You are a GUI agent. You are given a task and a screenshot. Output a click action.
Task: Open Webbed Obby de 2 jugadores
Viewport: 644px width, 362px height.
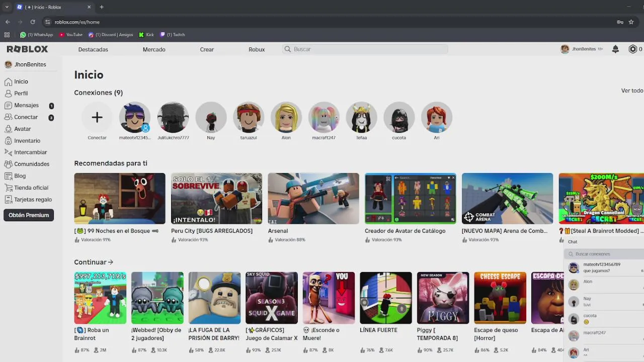[157, 298]
